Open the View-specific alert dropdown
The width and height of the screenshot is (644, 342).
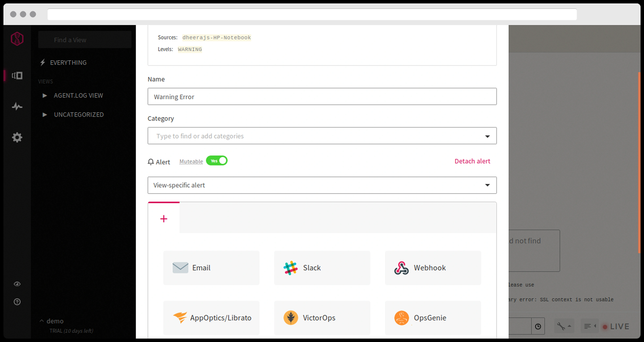[322, 185]
